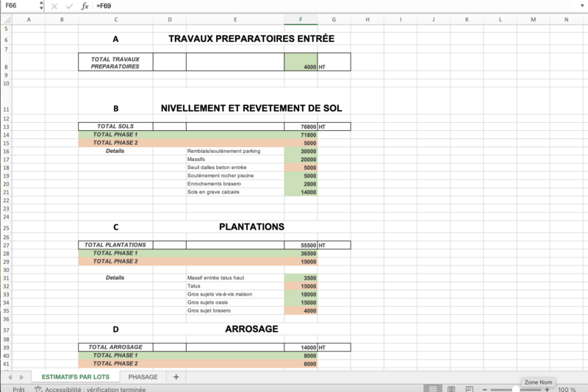This screenshot has height=392, width=588.
Task: Select the TOTAL SOLS value 76800 cell
Action: 301,126
